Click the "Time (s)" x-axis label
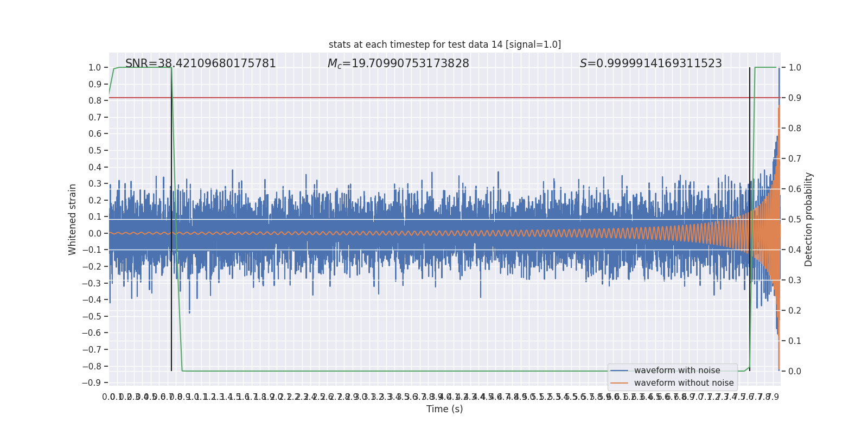The width and height of the screenshot is (868, 434). [x=444, y=409]
